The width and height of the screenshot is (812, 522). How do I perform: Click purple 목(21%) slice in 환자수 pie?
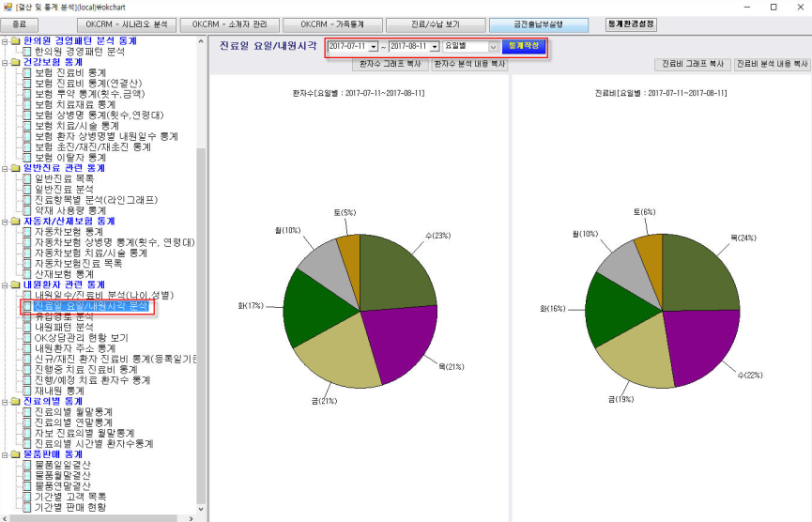400,341
